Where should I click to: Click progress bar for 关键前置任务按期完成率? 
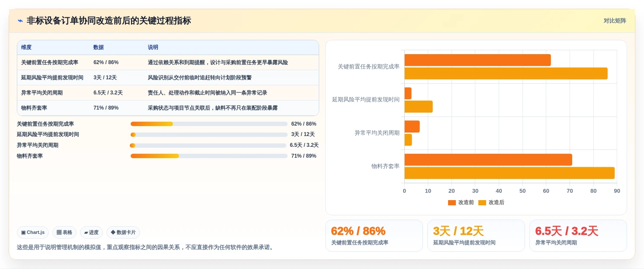[x=209, y=124]
